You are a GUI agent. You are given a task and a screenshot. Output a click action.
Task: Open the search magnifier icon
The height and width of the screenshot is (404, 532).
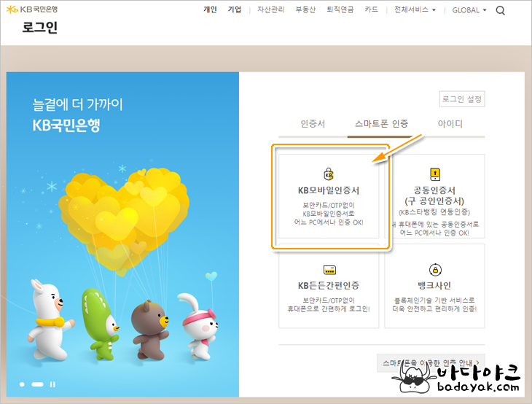point(500,10)
